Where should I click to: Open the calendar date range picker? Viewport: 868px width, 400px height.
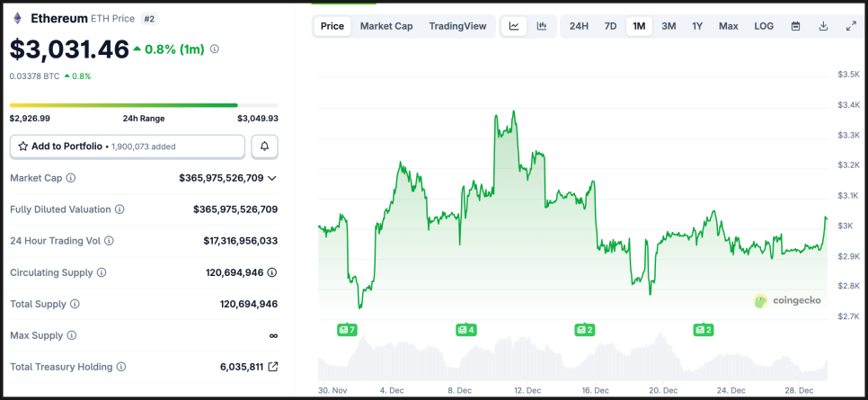pyautogui.click(x=795, y=26)
